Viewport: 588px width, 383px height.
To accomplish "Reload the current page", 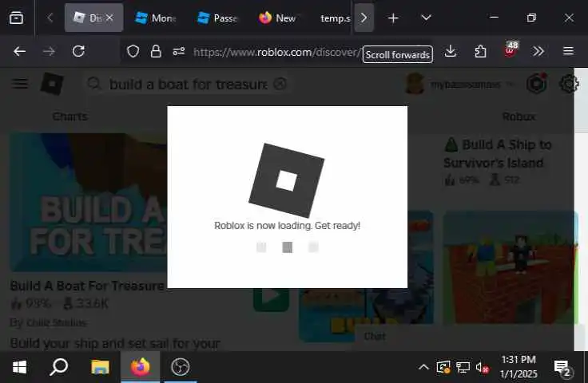I will coord(78,51).
